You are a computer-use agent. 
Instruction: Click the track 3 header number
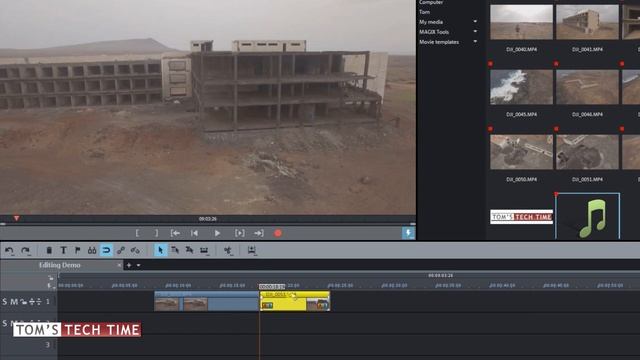[47, 345]
